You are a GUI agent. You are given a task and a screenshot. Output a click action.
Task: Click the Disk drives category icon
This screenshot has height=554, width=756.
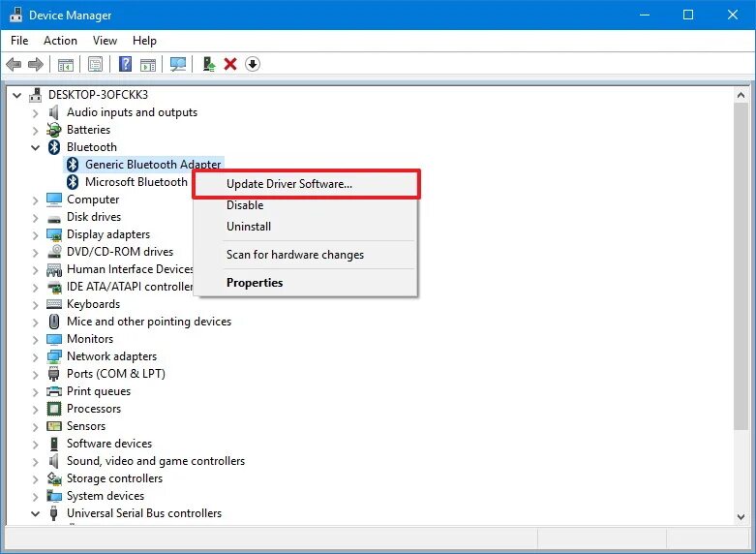(x=54, y=218)
